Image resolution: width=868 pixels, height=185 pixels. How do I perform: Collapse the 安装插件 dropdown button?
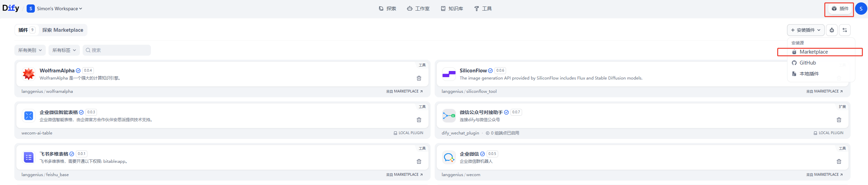click(x=806, y=30)
